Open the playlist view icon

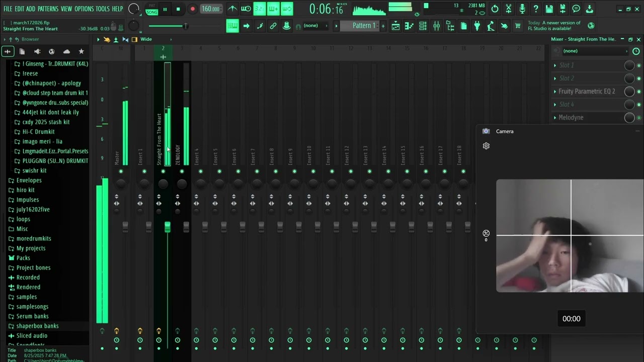click(396, 26)
